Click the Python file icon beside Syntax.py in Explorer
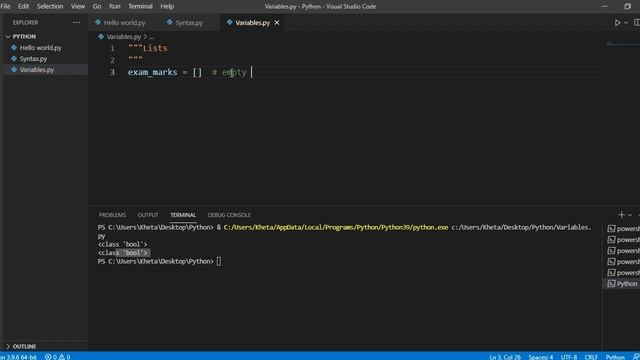Image resolution: width=640 pixels, height=360 pixels. tap(14, 59)
